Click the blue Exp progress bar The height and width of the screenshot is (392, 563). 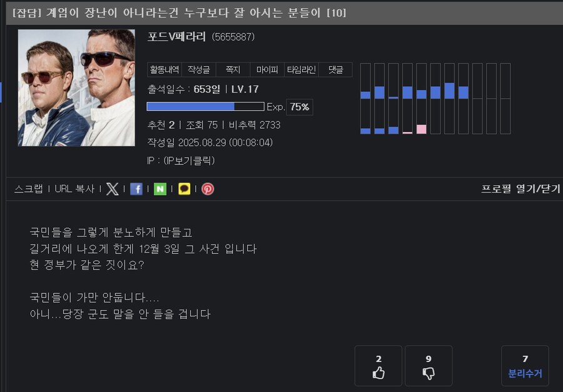[205, 106]
